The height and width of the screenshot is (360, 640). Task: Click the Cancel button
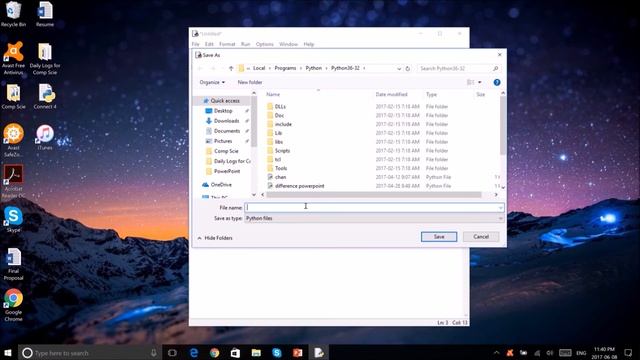click(481, 237)
